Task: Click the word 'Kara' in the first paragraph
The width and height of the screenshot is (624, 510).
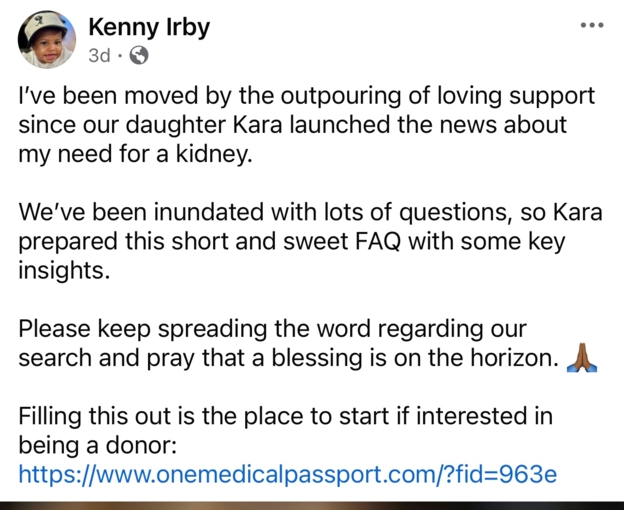Action: pyautogui.click(x=257, y=125)
